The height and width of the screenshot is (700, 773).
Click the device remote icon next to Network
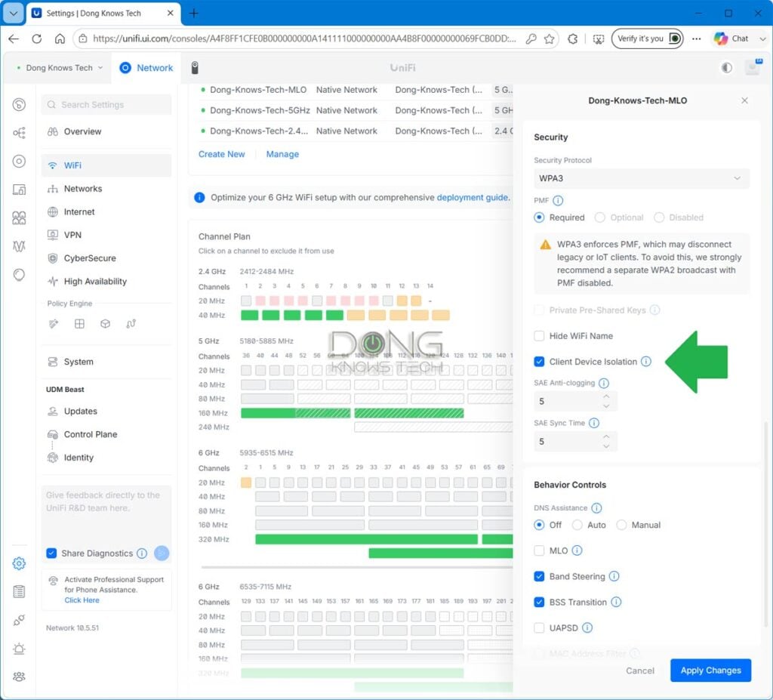tap(195, 67)
